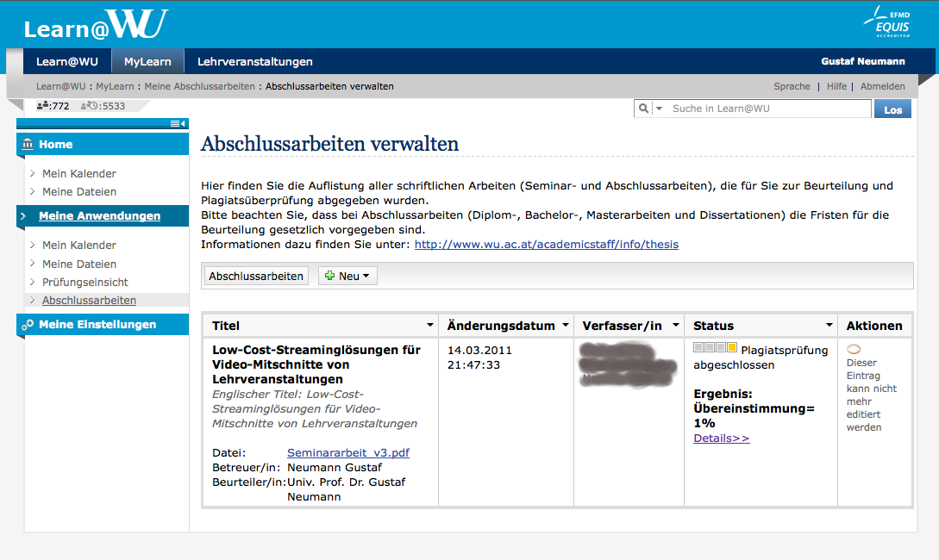Click the plagiarism status progress squares
The image size is (939, 560).
coord(715,347)
